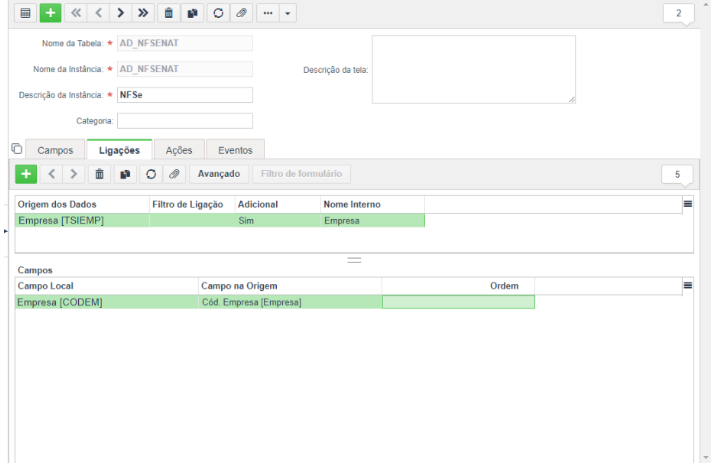Go to previous record in top toolbar
Screen dimensions: 713x463
pos(98,13)
